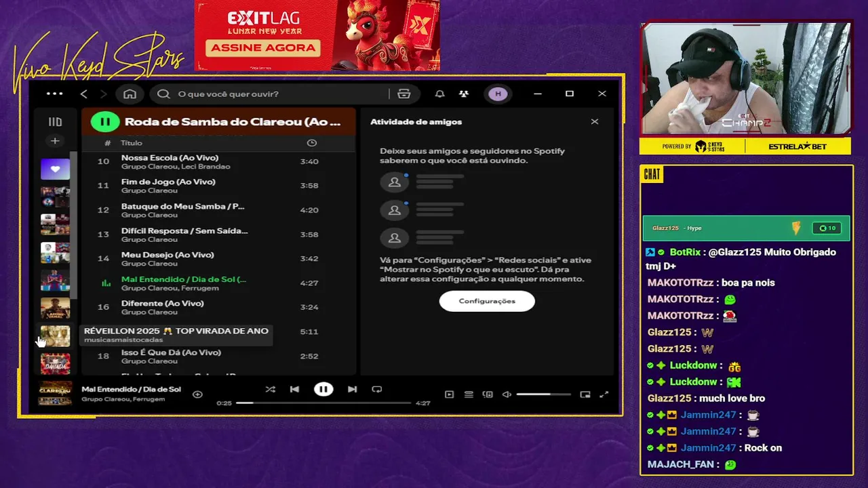Viewport: 868px width, 488px height.
Task: Click the webcam overlay of the streamer
Action: (x=746, y=79)
